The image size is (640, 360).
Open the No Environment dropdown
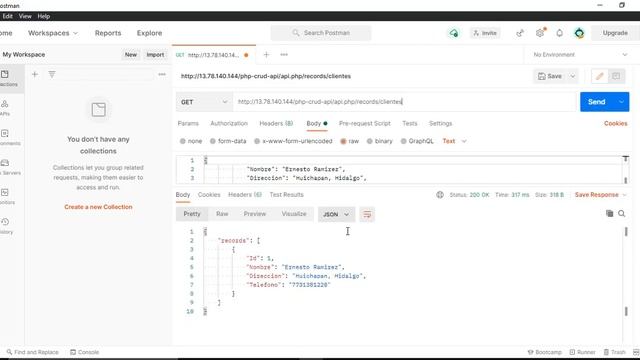pyautogui.click(x=580, y=55)
